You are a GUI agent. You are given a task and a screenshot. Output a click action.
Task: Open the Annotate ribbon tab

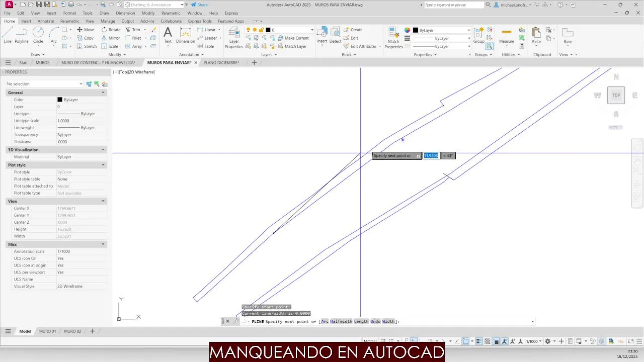click(46, 21)
